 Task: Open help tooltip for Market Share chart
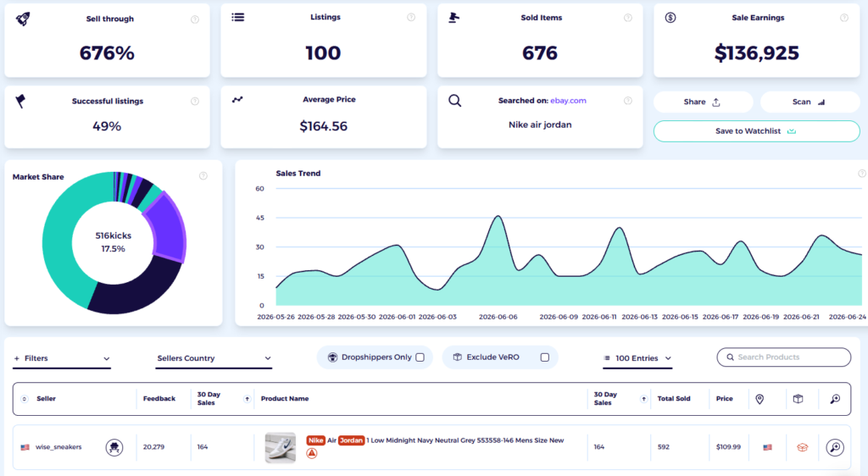click(x=203, y=176)
